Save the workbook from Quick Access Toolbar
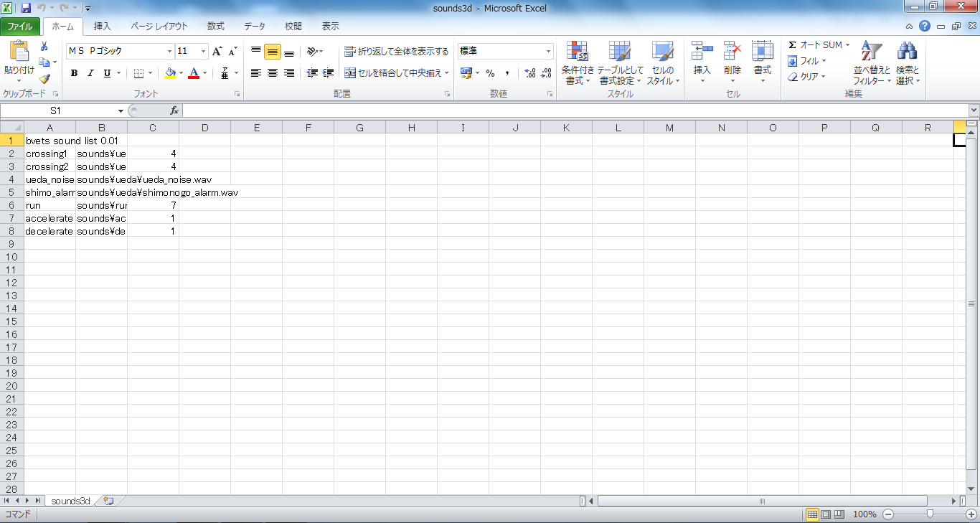Screen dimensions: 980x523 click(x=26, y=8)
